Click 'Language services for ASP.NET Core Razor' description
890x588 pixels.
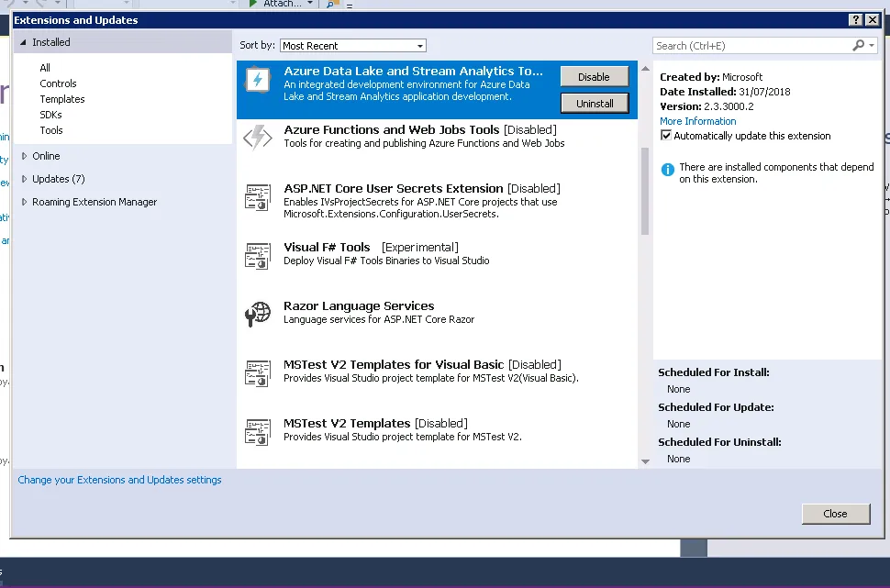click(x=379, y=319)
